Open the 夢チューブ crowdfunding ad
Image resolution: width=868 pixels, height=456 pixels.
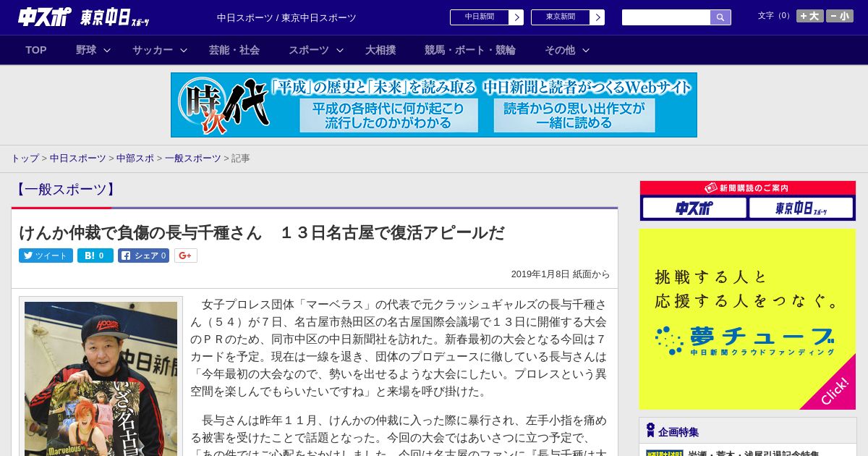coord(747,319)
